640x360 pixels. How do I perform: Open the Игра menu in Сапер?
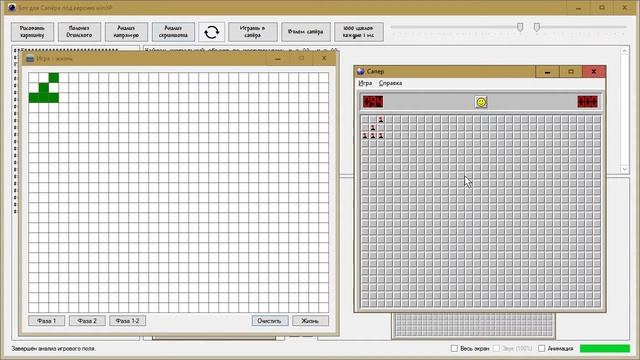[365, 83]
